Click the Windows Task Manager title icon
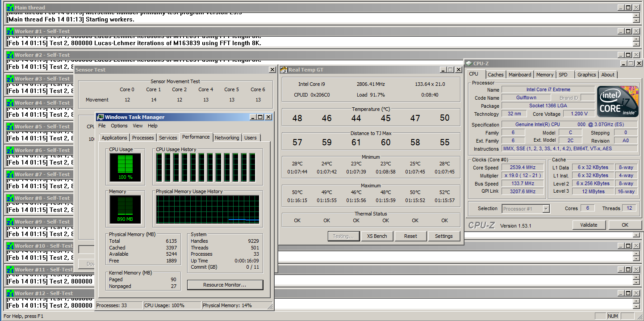644x321 pixels. (100, 117)
